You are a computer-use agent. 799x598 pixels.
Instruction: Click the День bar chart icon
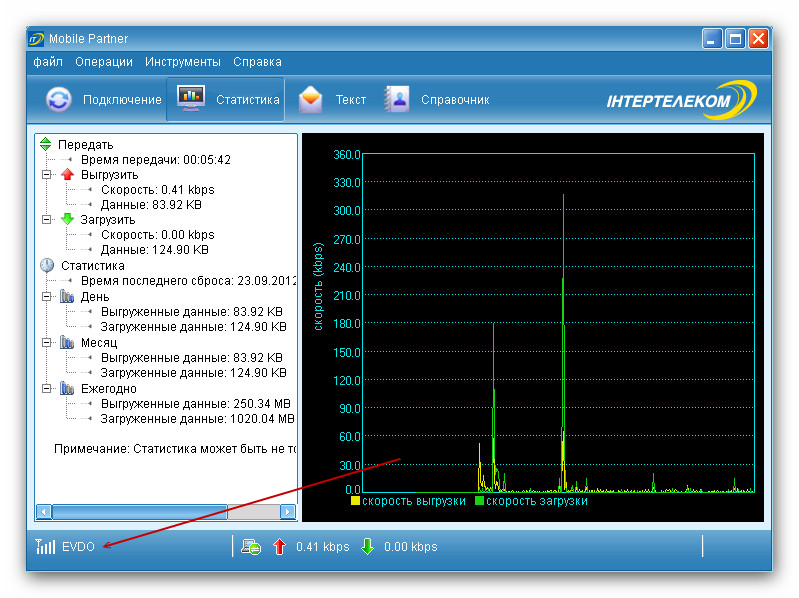click(67, 296)
